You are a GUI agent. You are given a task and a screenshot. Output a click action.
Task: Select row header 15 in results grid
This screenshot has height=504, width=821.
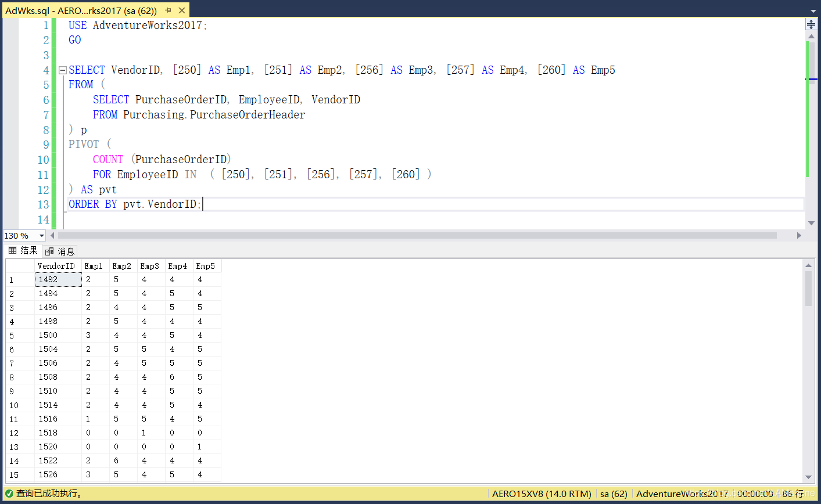point(20,474)
